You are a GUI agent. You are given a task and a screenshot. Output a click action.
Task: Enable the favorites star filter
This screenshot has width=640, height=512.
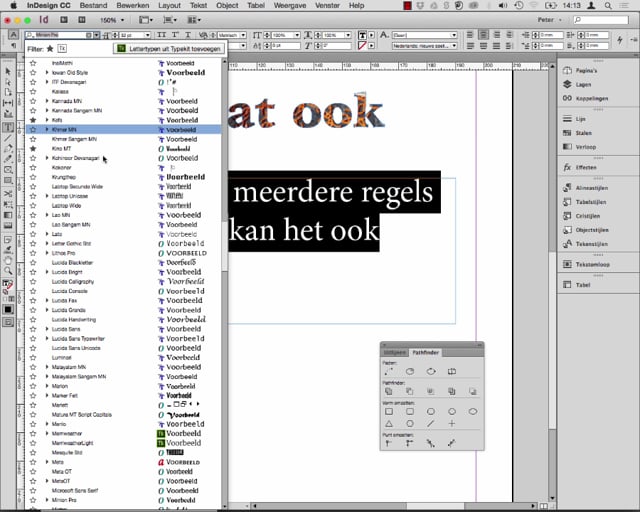(50, 49)
